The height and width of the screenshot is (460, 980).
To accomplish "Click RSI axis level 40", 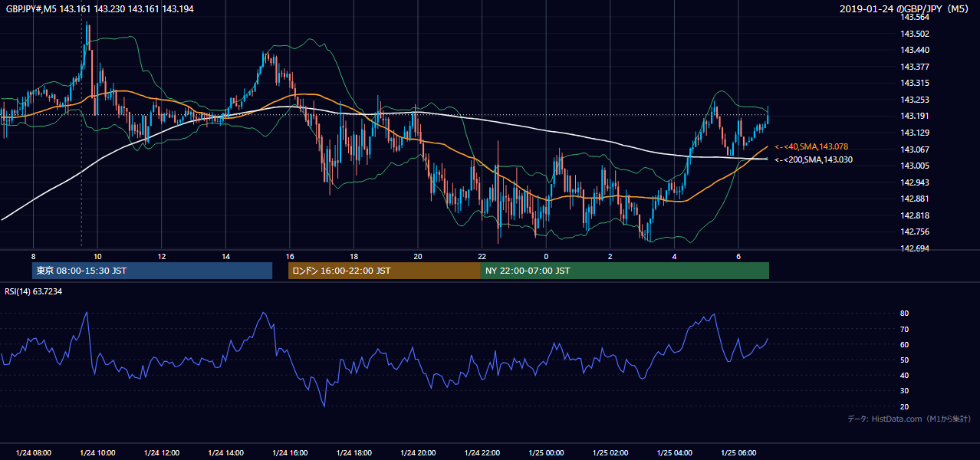I will coord(905,375).
